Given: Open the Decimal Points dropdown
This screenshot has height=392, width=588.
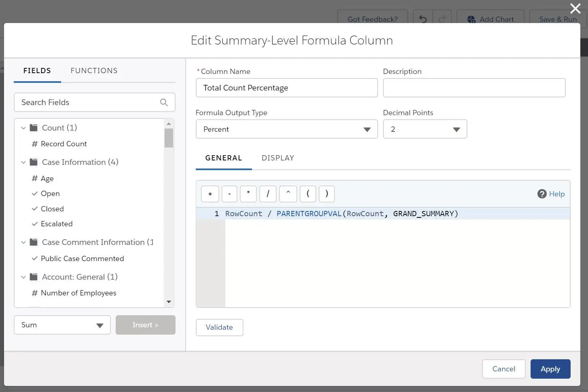Looking at the screenshot, I should pyautogui.click(x=425, y=129).
